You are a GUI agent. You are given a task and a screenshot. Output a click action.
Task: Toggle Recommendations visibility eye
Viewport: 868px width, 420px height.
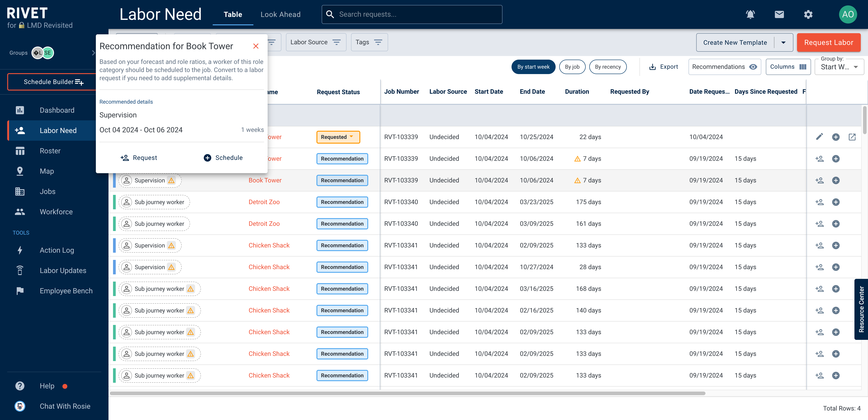753,67
